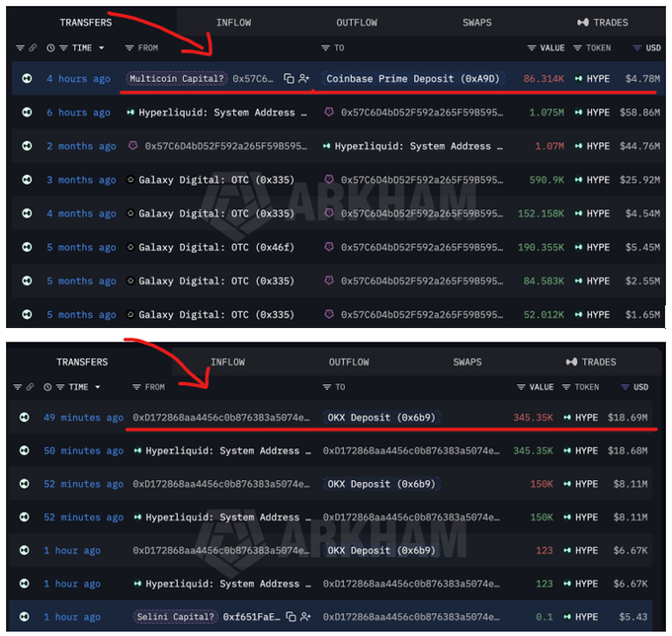Open the Multicoin Capital? entity label
Screen dimensions: 672x636
click(177, 78)
